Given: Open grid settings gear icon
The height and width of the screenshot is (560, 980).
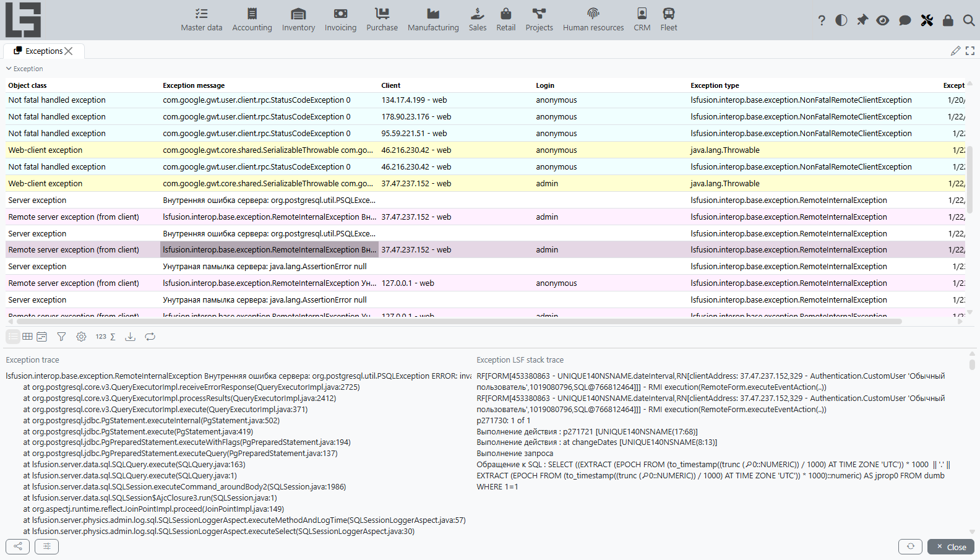Looking at the screenshot, I should (x=81, y=337).
